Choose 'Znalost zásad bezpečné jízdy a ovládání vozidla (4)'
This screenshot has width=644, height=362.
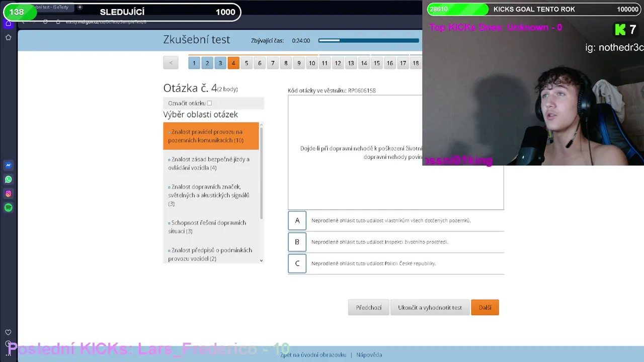click(211, 163)
